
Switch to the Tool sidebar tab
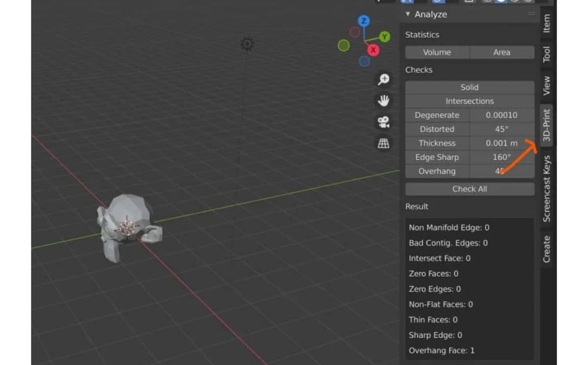tap(546, 54)
